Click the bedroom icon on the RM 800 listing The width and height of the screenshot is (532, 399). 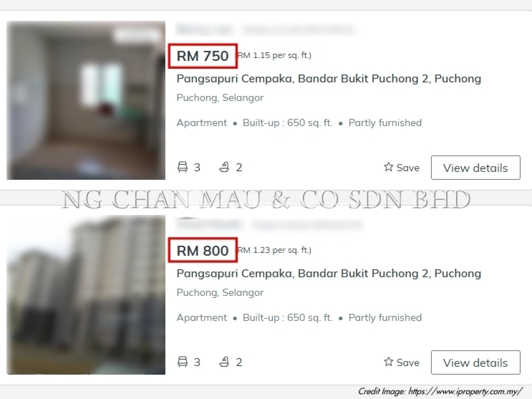(x=182, y=362)
